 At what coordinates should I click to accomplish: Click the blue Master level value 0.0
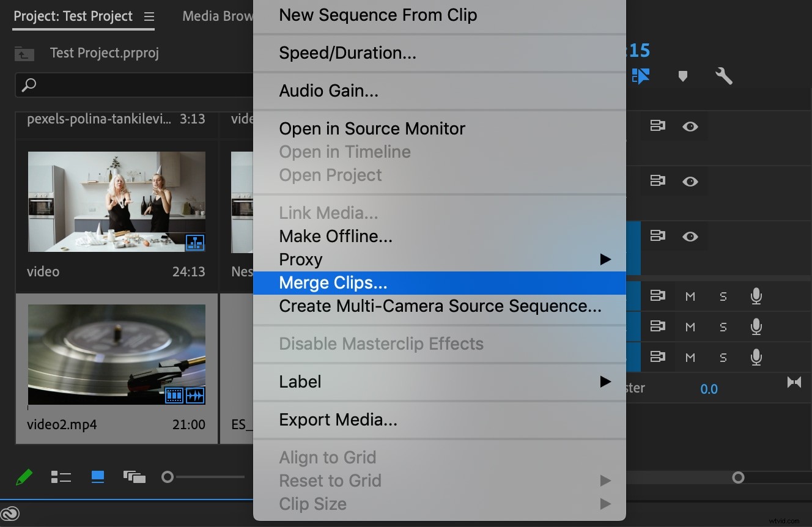709,388
